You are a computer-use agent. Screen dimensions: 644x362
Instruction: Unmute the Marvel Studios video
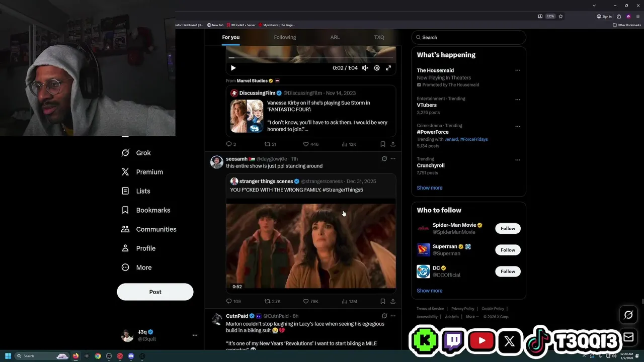tap(365, 68)
